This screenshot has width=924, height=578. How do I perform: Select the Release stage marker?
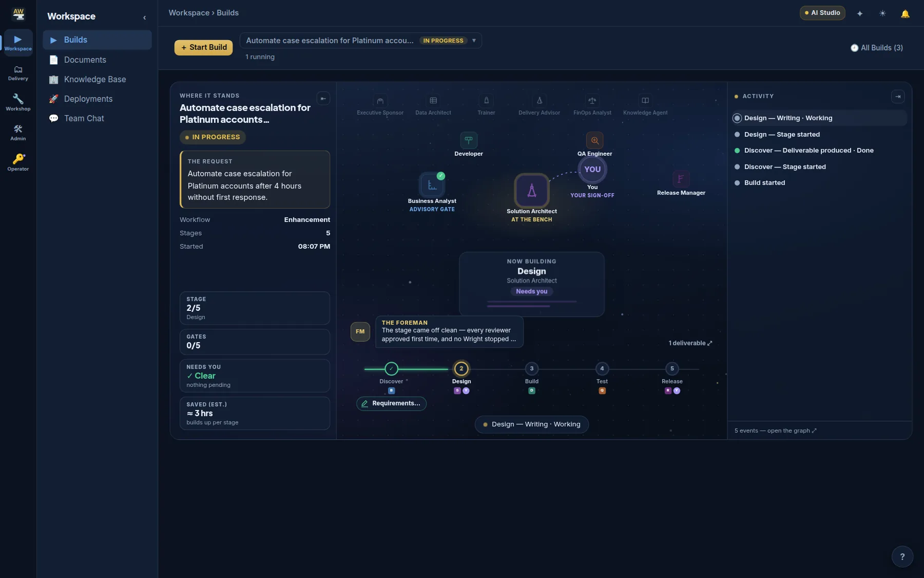[x=672, y=369]
